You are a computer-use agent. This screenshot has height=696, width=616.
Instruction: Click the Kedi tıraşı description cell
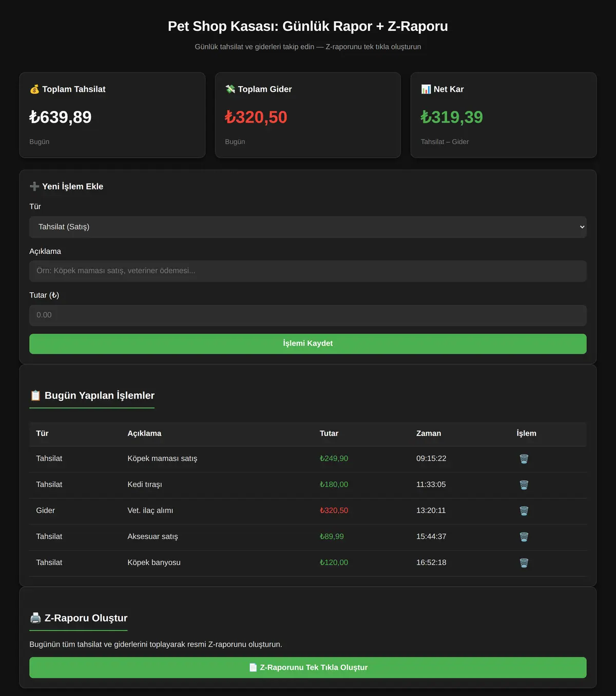(145, 484)
